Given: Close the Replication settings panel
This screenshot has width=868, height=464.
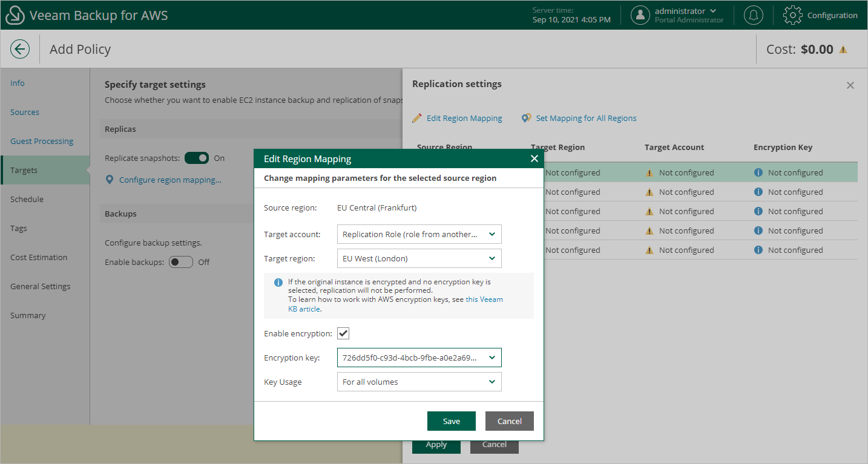Looking at the screenshot, I should [x=850, y=85].
